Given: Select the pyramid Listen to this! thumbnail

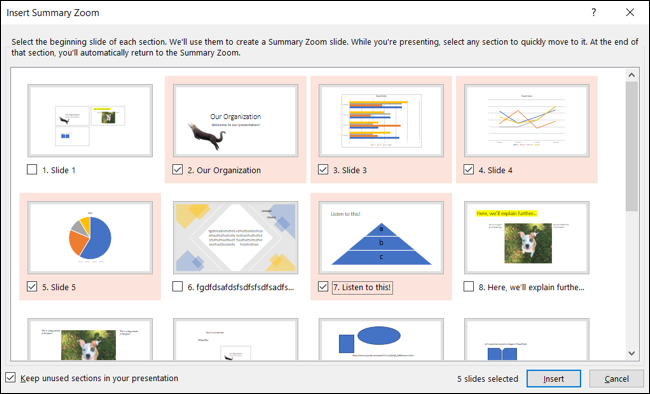Looking at the screenshot, I should (x=381, y=238).
